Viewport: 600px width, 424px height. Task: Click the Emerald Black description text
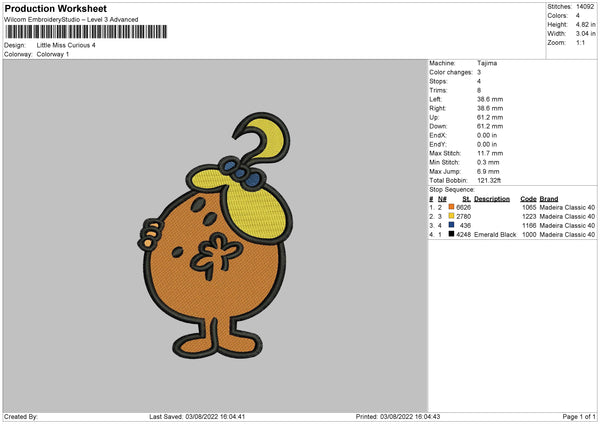pyautogui.click(x=494, y=234)
